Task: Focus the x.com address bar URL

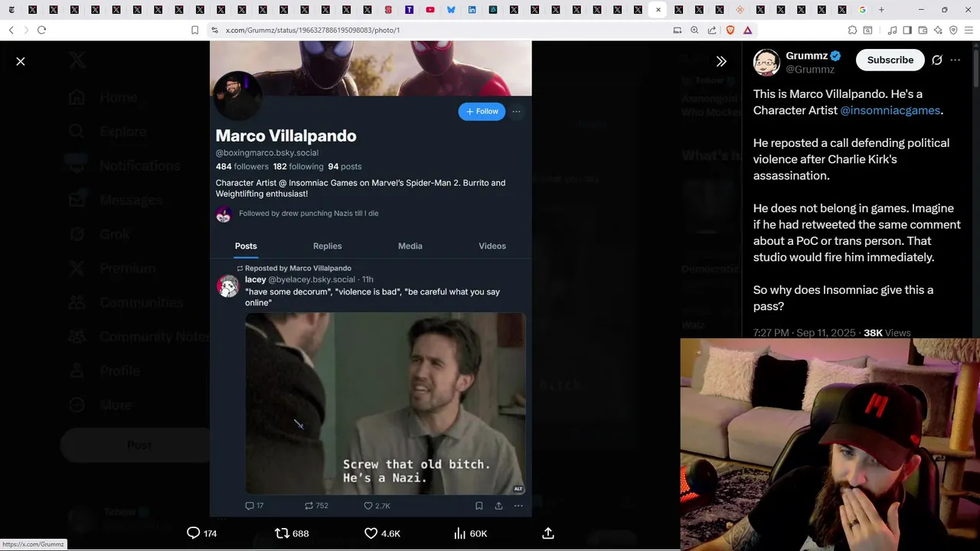Action: (x=312, y=30)
